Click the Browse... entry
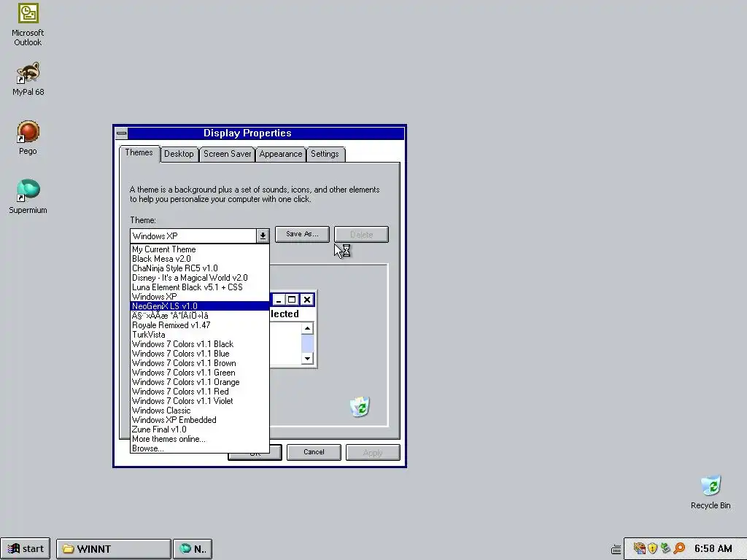Screen dimensions: 747x560 [x=200, y=448]
